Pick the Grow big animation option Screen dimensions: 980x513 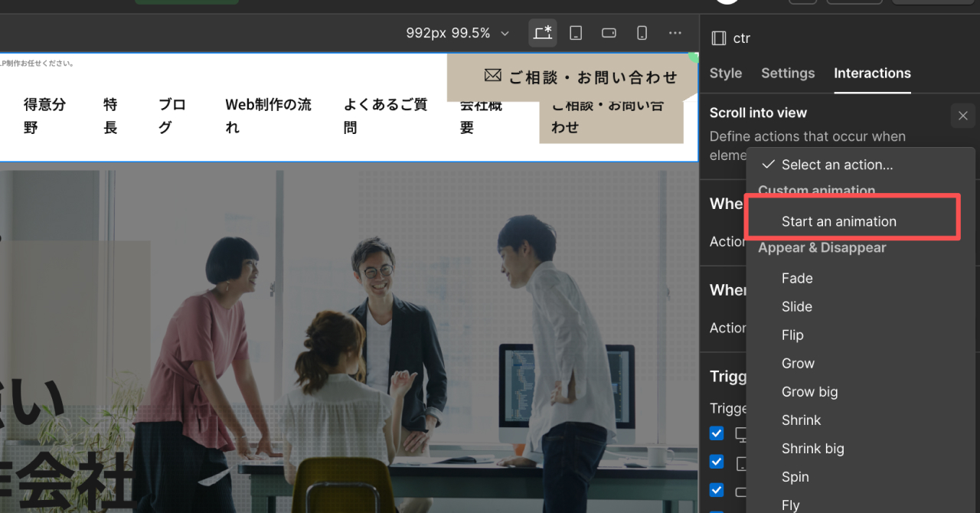pyautogui.click(x=809, y=392)
